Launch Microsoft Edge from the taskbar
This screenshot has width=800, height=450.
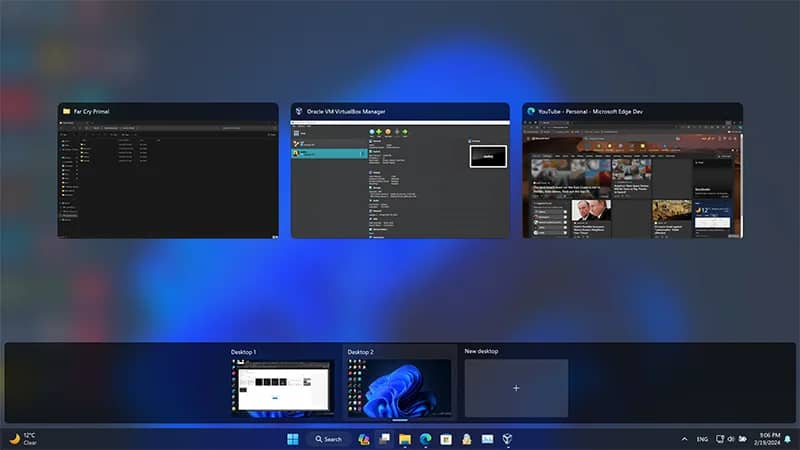(x=426, y=439)
